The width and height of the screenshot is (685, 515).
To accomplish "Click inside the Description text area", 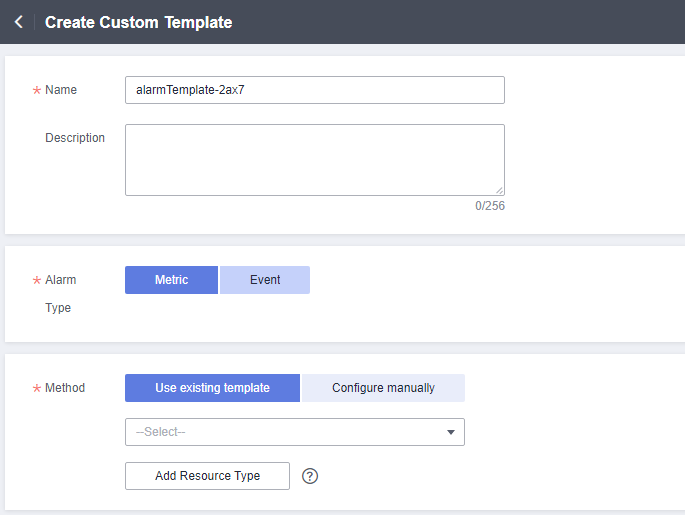I will click(x=315, y=160).
